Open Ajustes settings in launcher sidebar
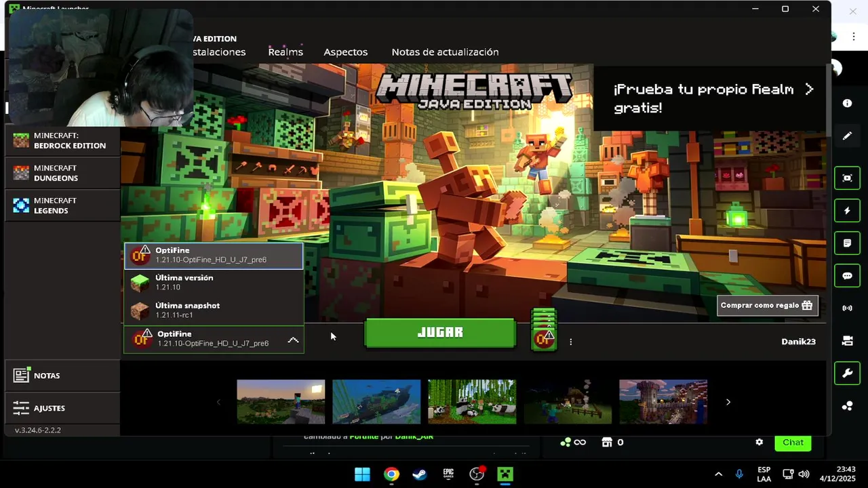 (x=62, y=408)
